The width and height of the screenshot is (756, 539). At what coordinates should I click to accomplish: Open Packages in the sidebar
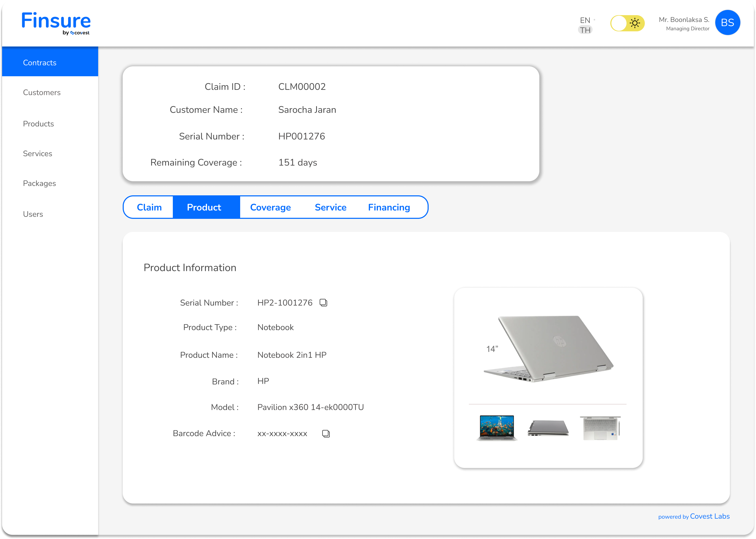coord(39,183)
